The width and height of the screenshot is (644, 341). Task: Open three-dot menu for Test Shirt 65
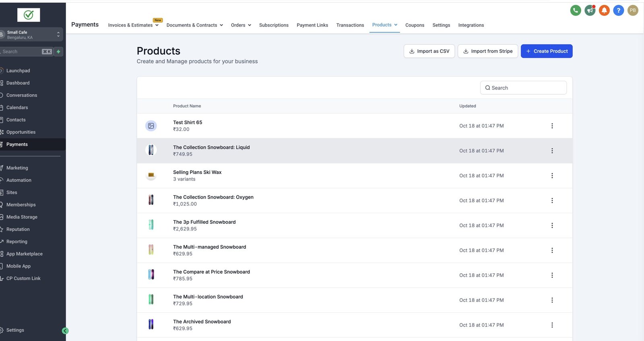(552, 126)
